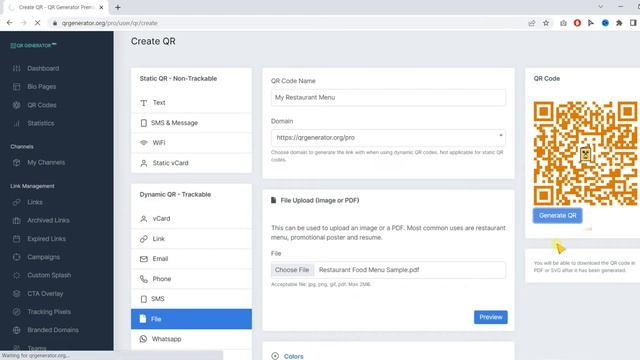Open Statistics page

pyautogui.click(x=40, y=123)
